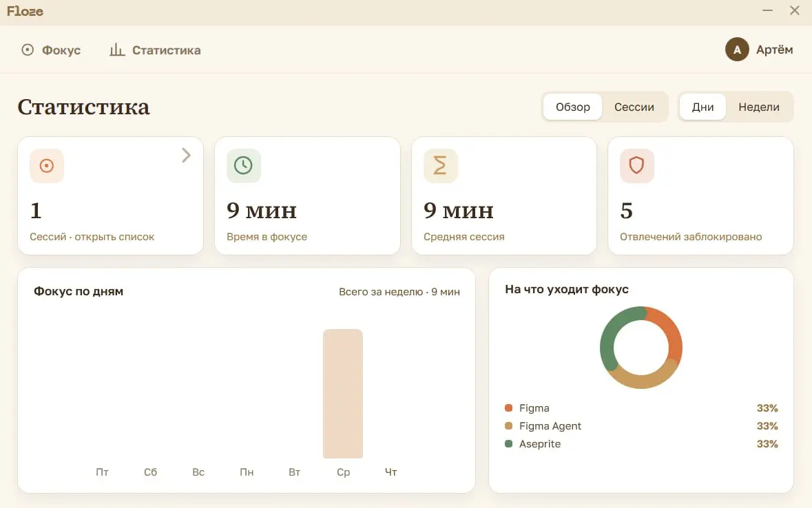Click the Сессий · открыть список link
The image size is (812, 508).
[92, 237]
